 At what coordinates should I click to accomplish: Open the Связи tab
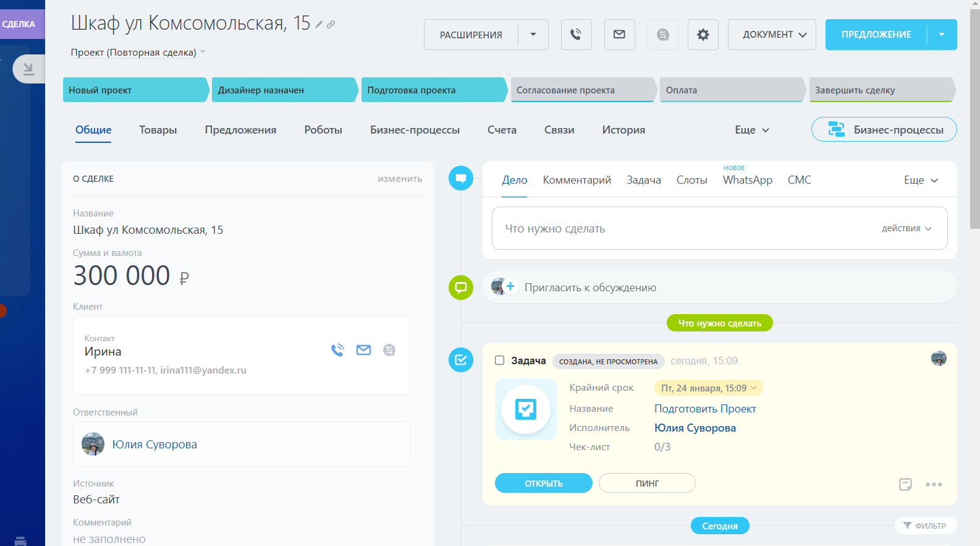tap(559, 130)
